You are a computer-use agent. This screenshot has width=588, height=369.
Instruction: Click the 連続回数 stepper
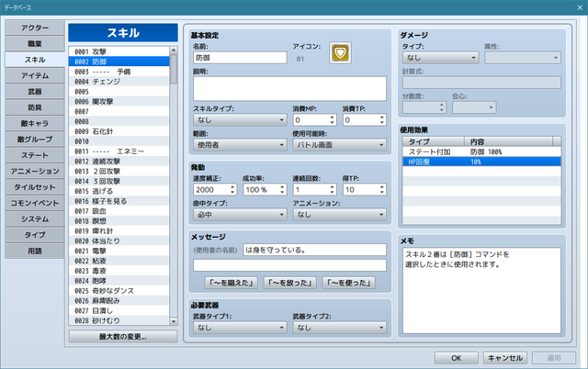(x=333, y=190)
